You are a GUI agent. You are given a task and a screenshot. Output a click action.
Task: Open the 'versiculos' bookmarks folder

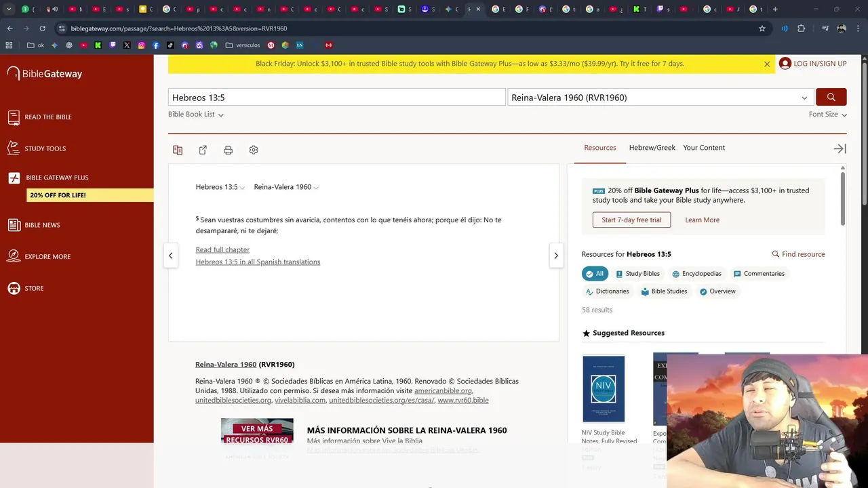242,45
